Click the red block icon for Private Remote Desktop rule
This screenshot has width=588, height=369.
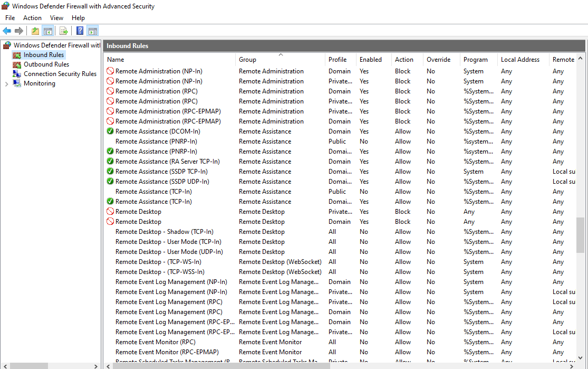pos(110,212)
